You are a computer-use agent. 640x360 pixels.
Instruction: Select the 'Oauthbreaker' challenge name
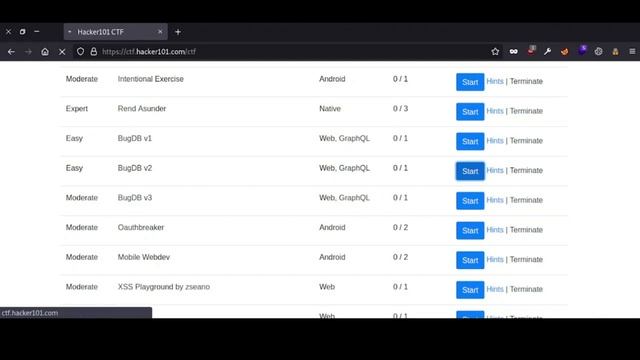click(141, 227)
